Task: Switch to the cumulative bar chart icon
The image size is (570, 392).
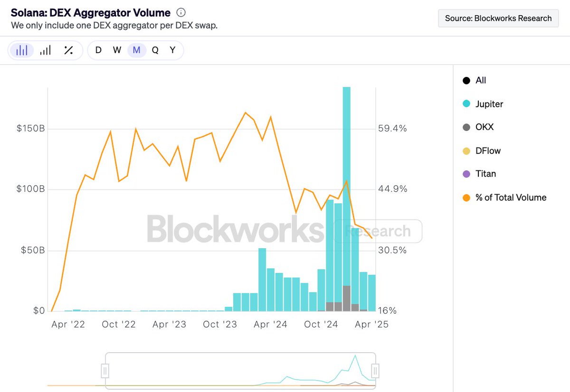Action: [46, 50]
